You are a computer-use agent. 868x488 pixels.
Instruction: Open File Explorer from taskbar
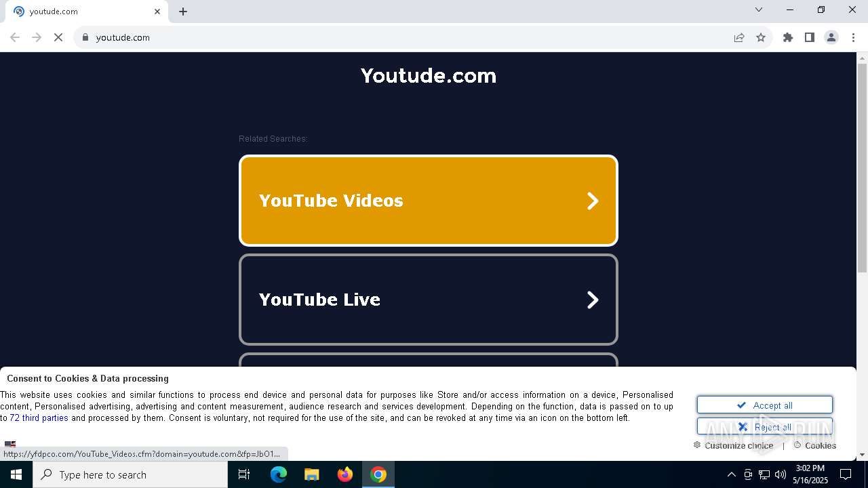click(312, 474)
